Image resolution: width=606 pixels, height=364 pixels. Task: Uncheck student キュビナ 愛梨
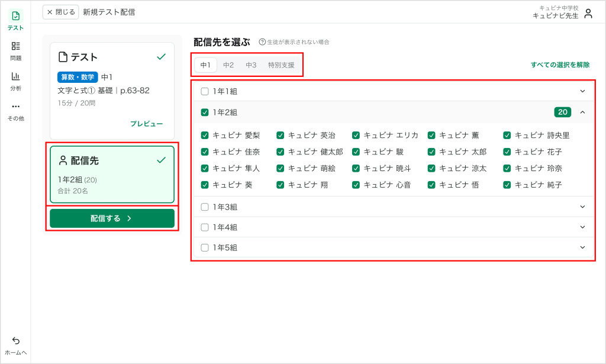205,136
